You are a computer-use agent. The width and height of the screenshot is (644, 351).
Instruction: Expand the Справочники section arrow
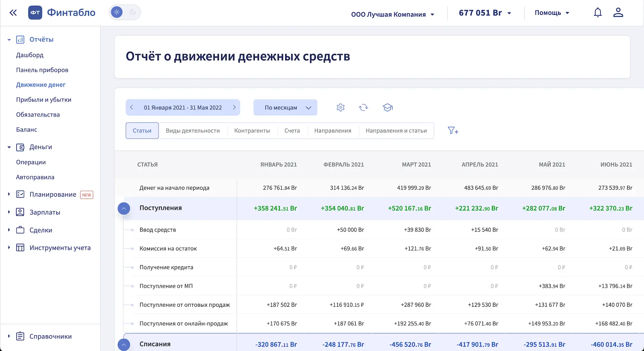tap(9, 336)
